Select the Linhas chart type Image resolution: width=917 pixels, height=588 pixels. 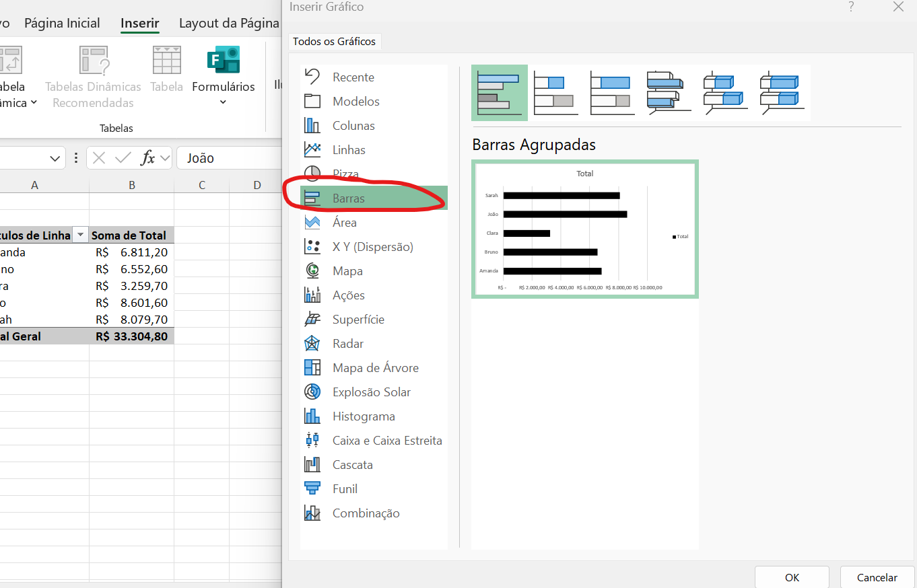[x=374, y=150]
